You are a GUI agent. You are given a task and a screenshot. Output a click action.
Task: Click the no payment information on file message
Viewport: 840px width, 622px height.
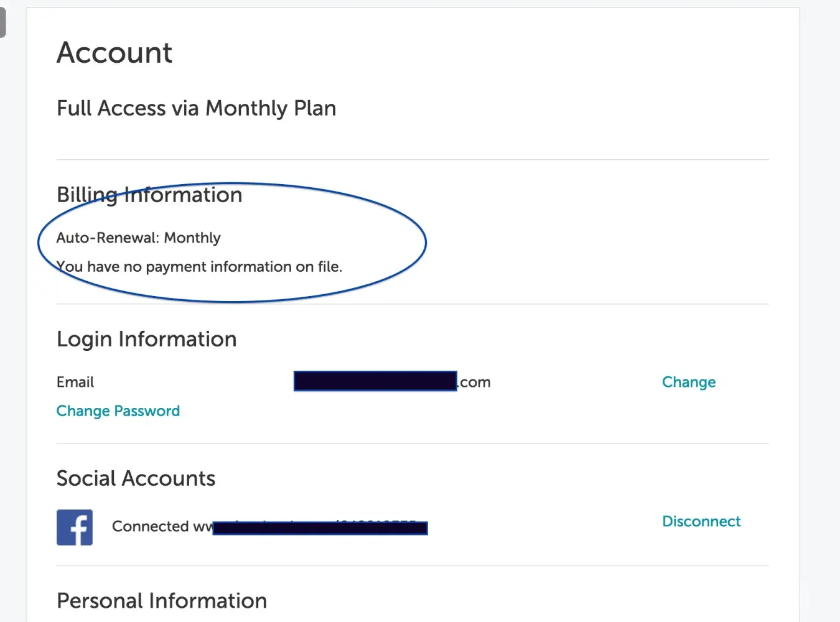coord(199,267)
